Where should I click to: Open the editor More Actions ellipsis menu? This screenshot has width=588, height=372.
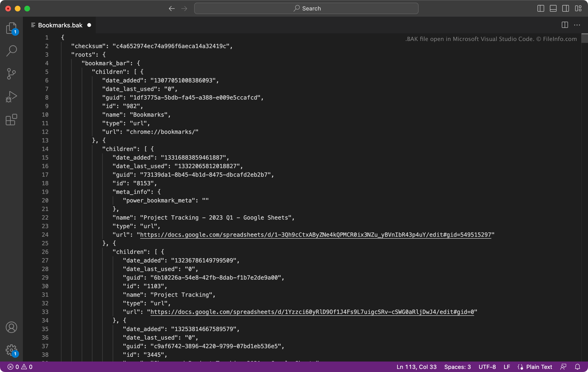[577, 25]
